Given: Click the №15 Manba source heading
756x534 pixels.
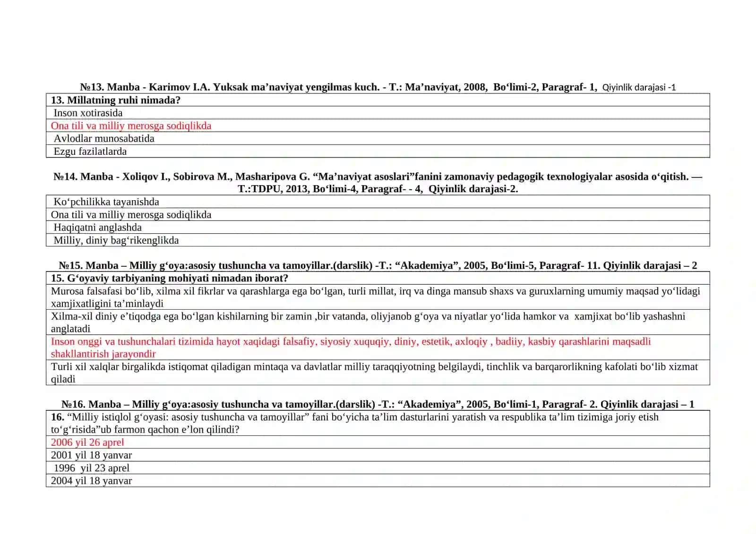Looking at the screenshot, I should [x=378, y=265].
